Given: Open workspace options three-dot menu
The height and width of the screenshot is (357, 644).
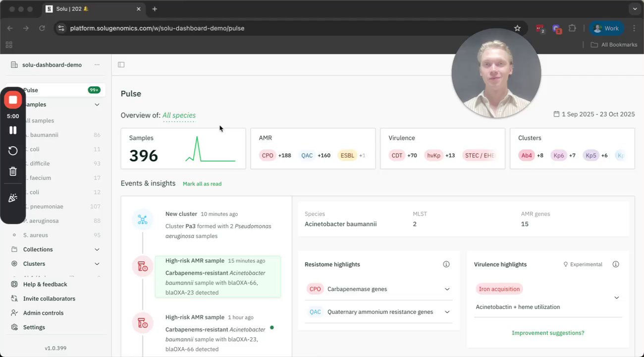Looking at the screenshot, I should [97, 65].
